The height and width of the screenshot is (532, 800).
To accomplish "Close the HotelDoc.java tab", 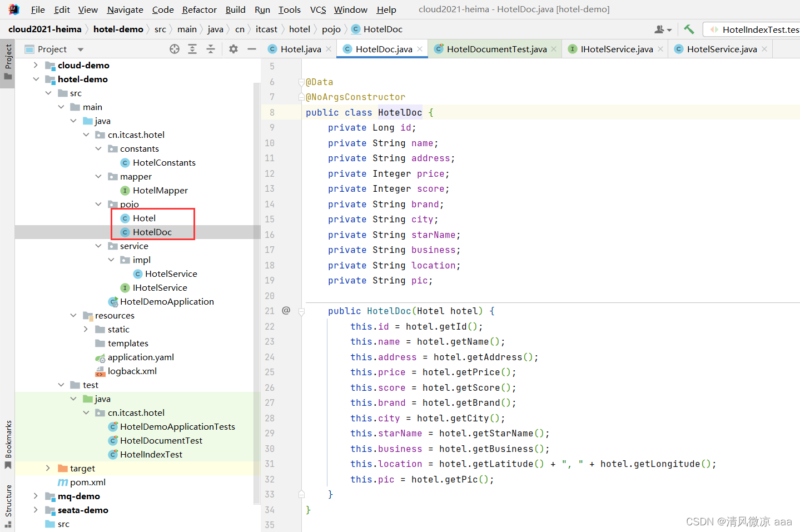I will coord(420,49).
